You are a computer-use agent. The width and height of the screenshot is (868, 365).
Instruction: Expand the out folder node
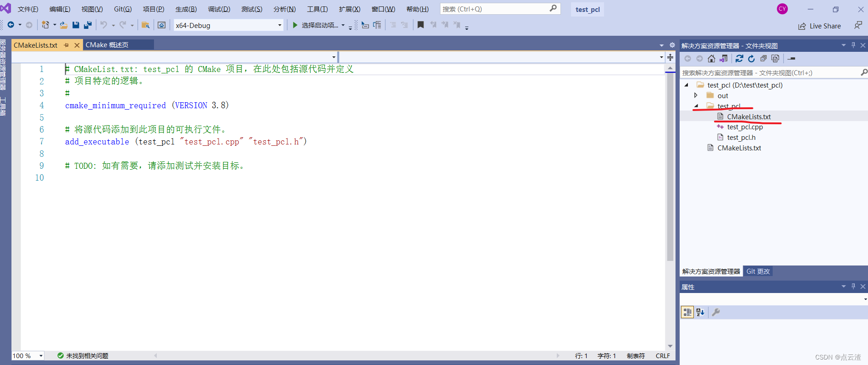pos(696,95)
